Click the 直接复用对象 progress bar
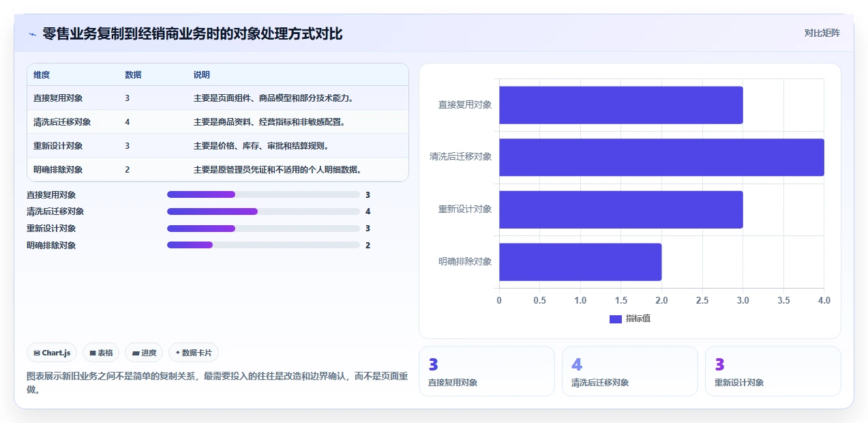Viewport: 868px width, 423px height. tap(263, 194)
